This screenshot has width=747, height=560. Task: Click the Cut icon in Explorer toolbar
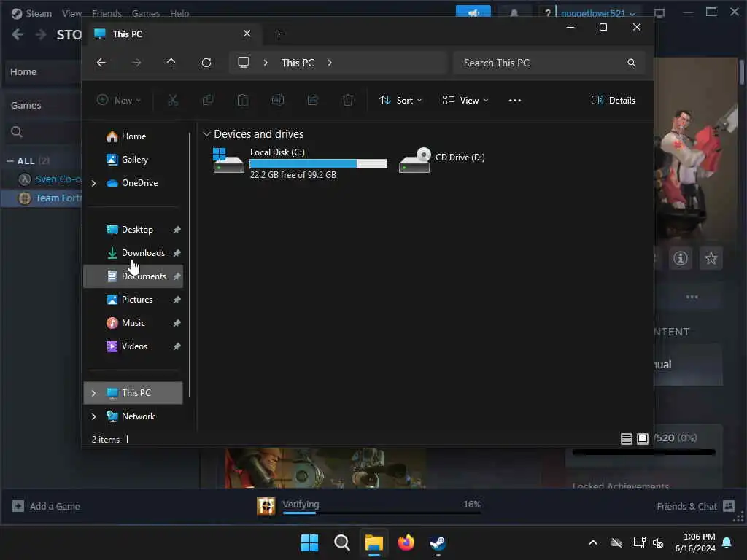(x=172, y=100)
